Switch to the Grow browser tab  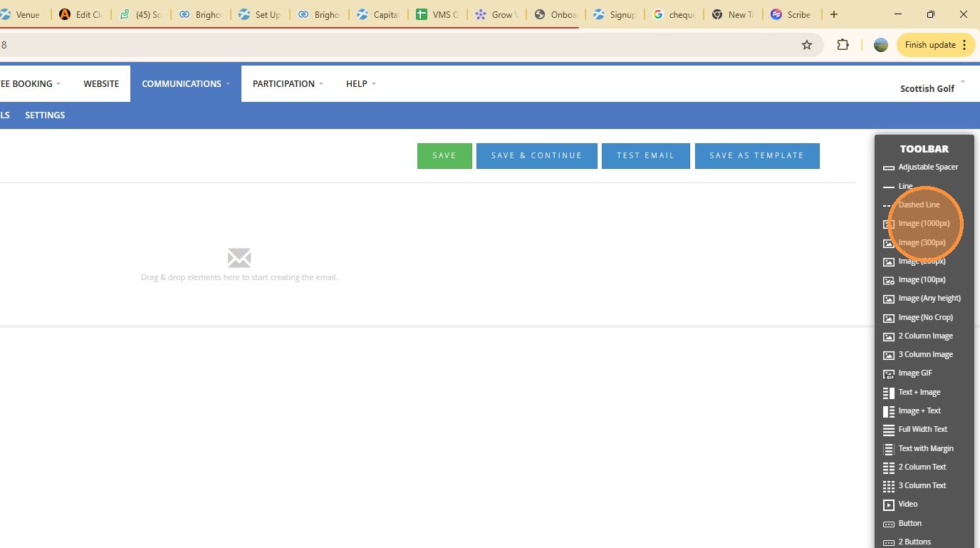point(496,14)
